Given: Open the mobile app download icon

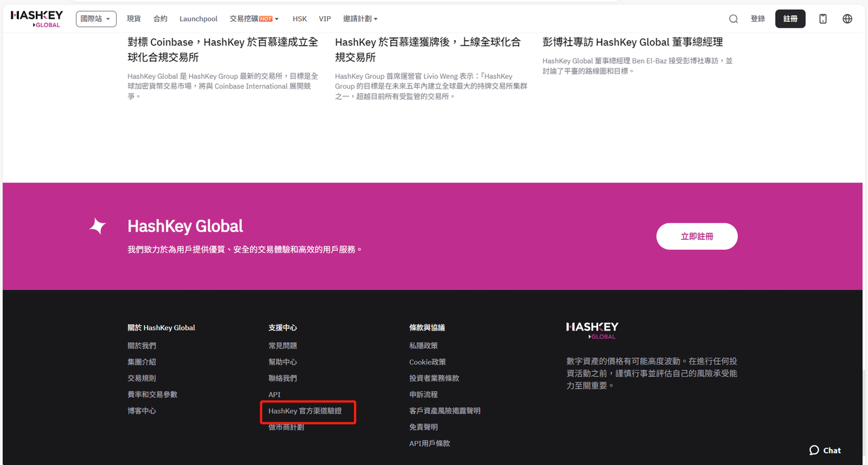Looking at the screenshot, I should pyautogui.click(x=823, y=19).
